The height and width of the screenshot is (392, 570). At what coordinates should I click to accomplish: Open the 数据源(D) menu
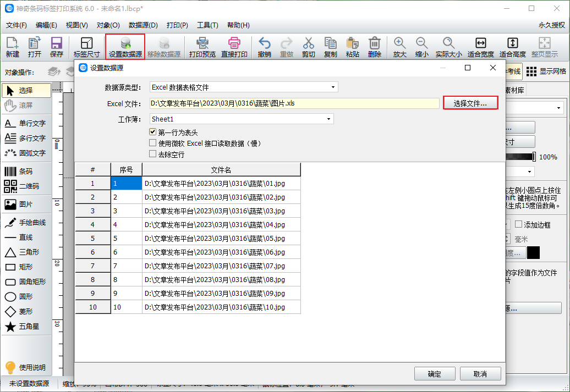click(x=143, y=25)
